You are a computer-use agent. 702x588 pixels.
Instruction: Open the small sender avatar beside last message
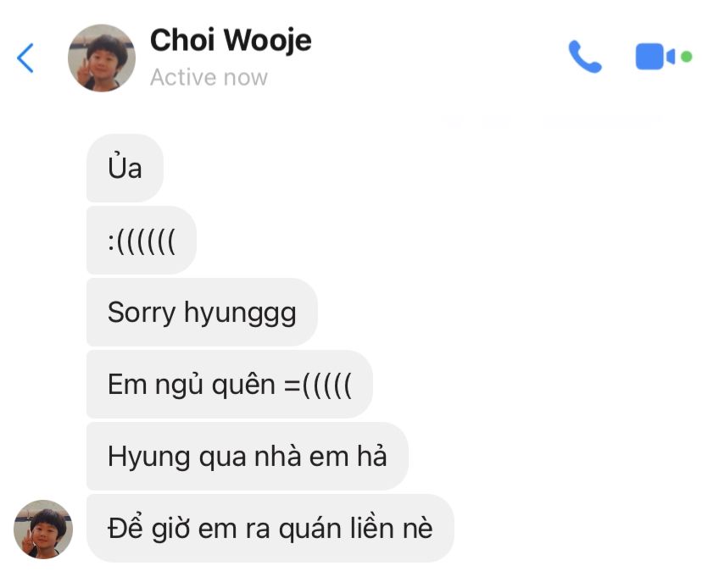(43, 530)
